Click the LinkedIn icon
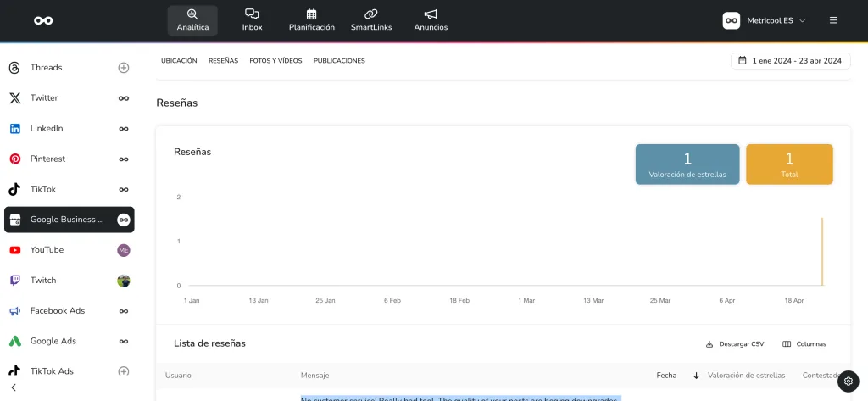The image size is (868, 401). (x=15, y=129)
